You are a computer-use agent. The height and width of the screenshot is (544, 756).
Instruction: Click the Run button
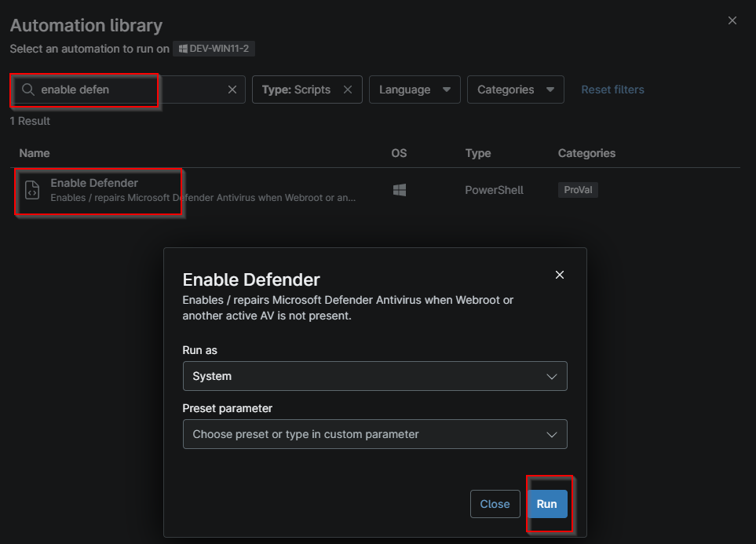pyautogui.click(x=547, y=504)
